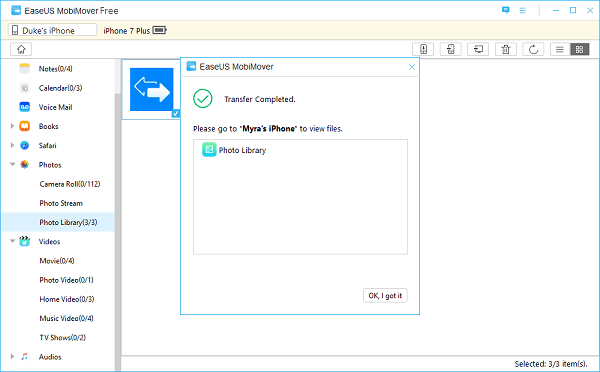The image size is (600, 372).
Task: Click the Transfer Completed message text
Action: coord(260,99)
